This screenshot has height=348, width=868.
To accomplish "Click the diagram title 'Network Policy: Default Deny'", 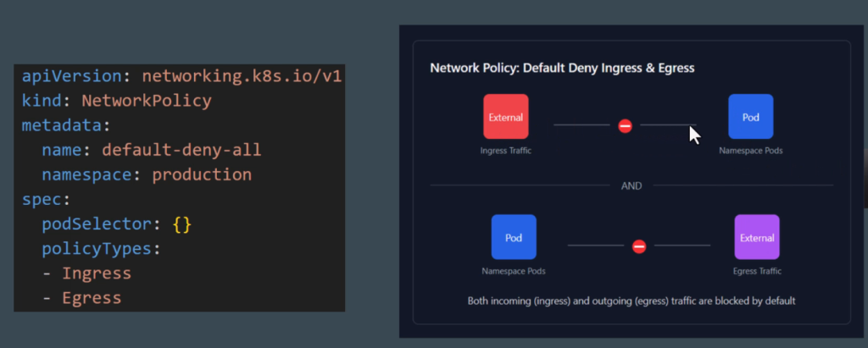I will (x=562, y=68).
